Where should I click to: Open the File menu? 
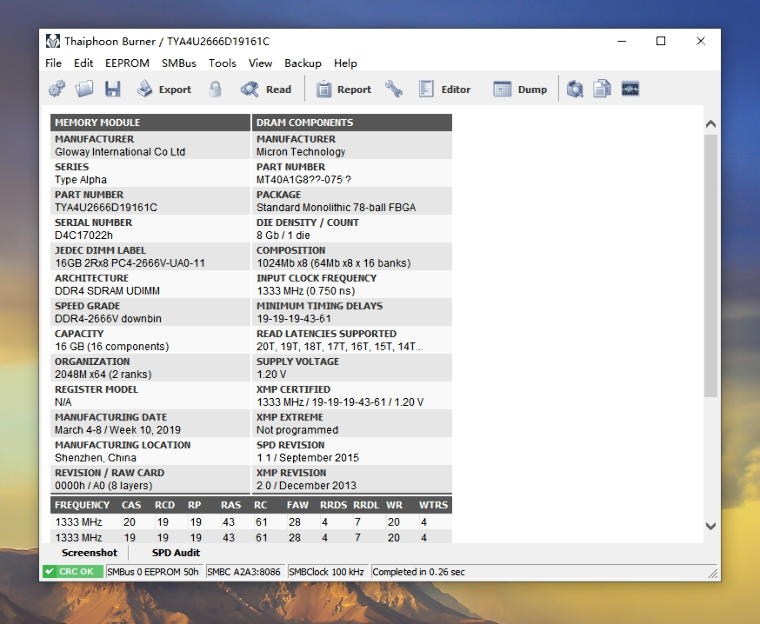[53, 63]
